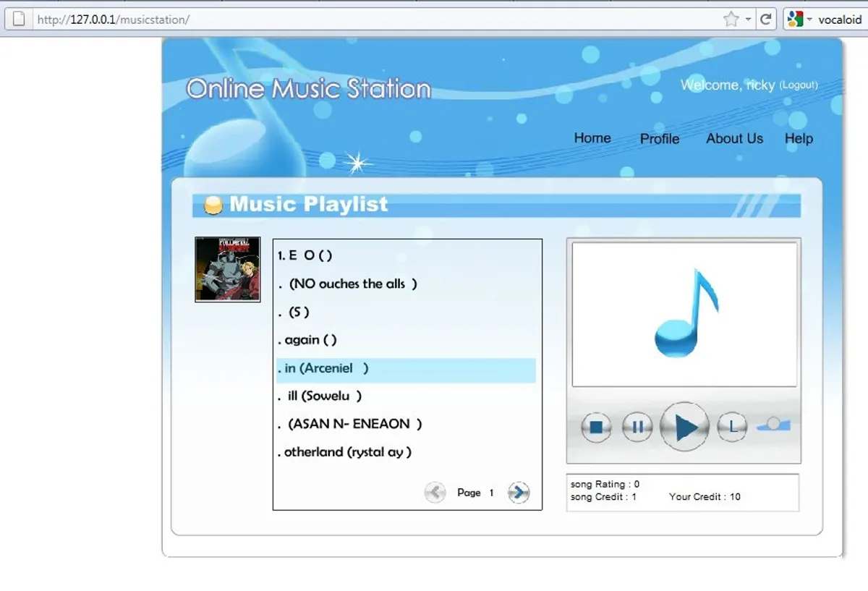
Task: Stop the music with the stop button
Action: (x=596, y=428)
